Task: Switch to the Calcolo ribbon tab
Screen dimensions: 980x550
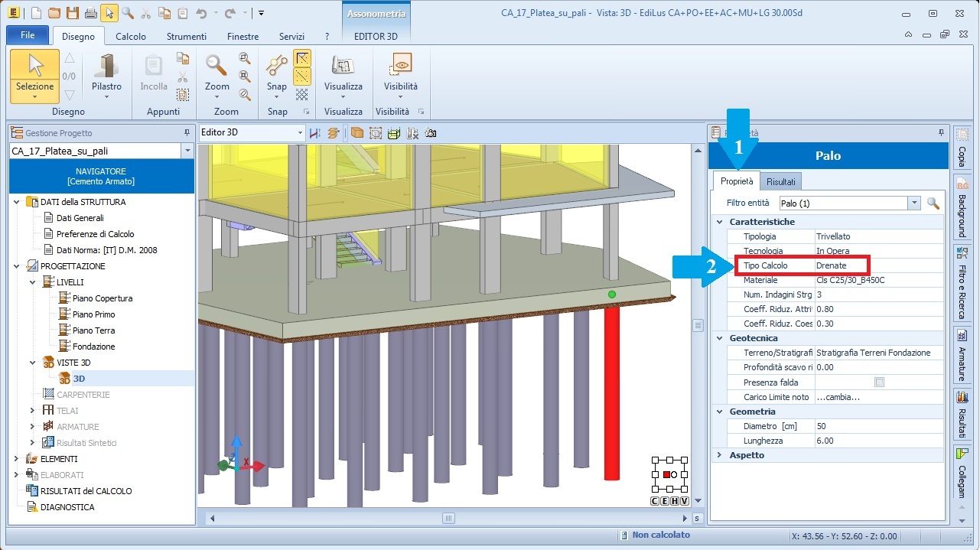Action: coord(131,36)
